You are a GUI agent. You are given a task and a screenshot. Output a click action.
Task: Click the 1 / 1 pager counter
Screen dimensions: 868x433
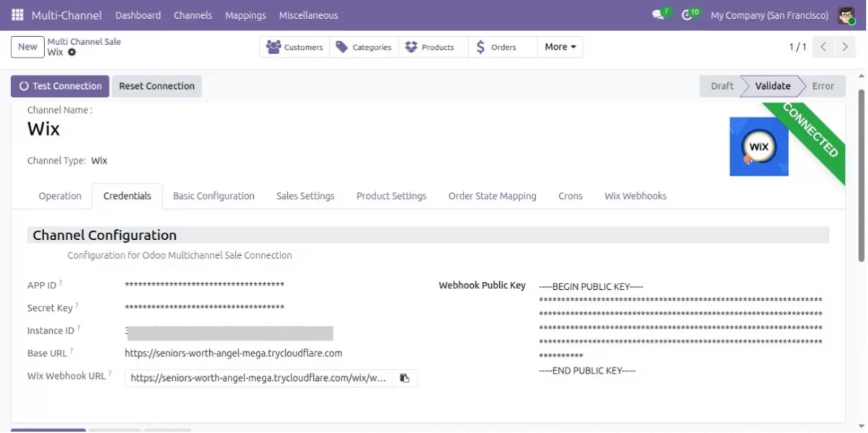point(797,47)
